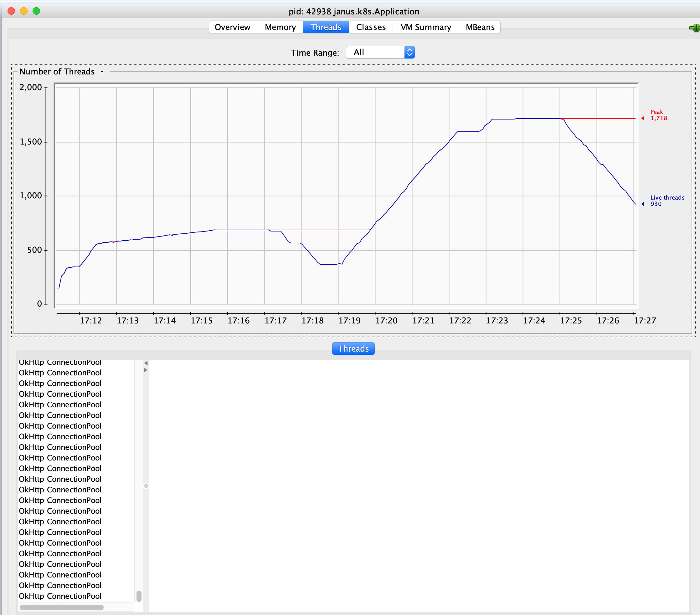
Task: Expand the Number of Threads chart menu arrow
Action: pyautogui.click(x=102, y=72)
